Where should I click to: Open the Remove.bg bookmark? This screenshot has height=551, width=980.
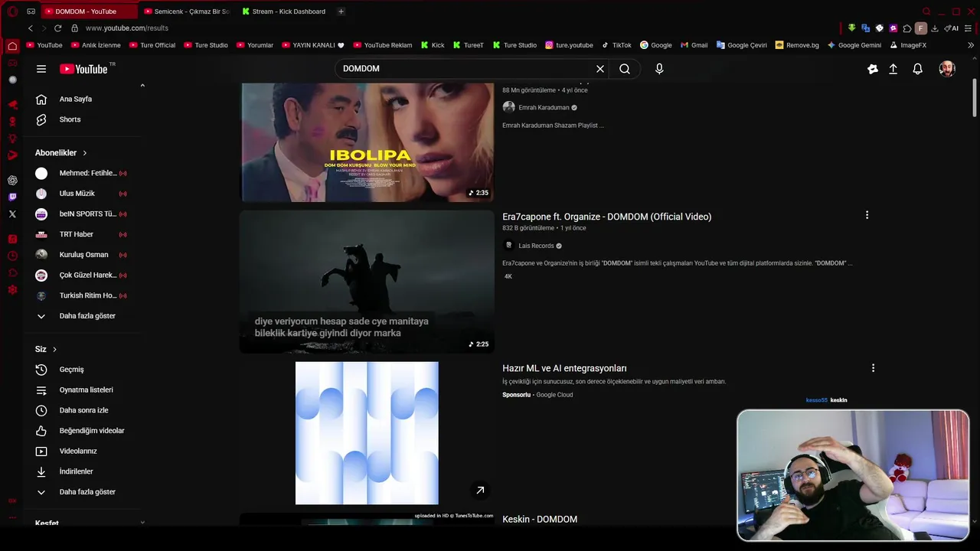[797, 45]
